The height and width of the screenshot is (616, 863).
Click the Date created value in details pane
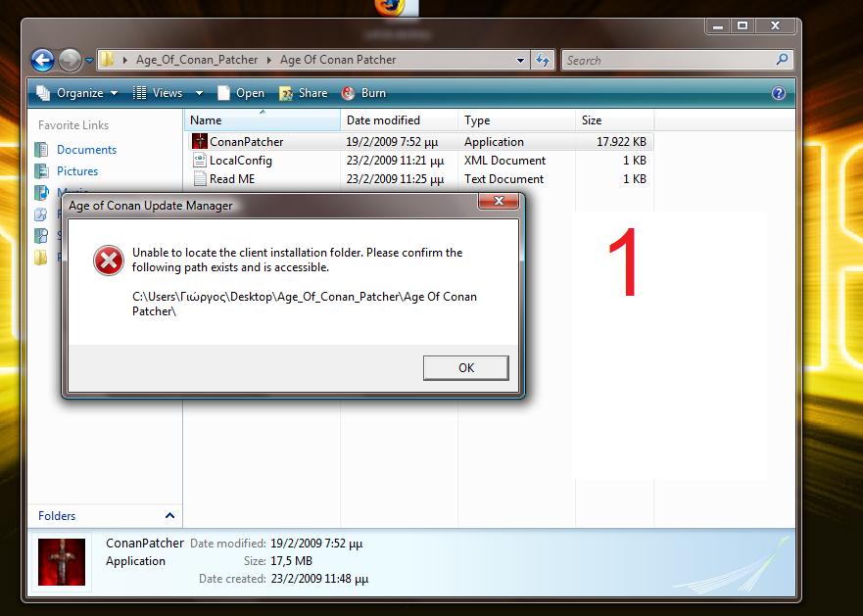click(x=319, y=579)
